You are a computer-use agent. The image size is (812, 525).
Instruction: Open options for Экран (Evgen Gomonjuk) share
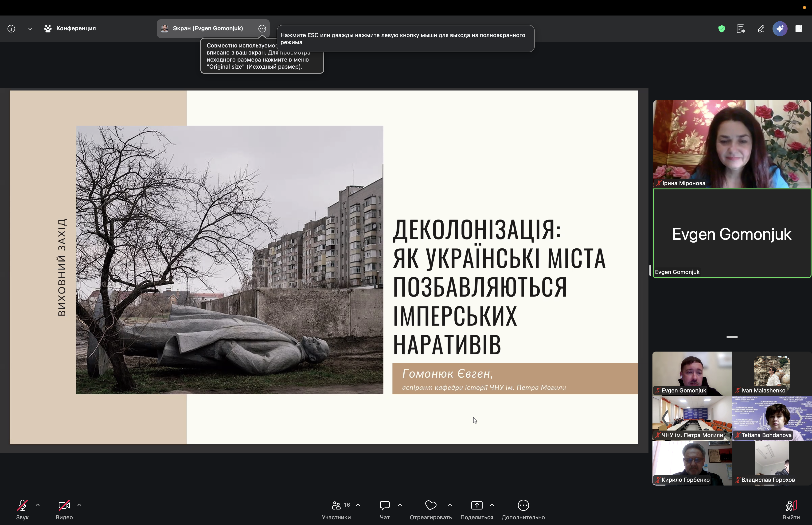(x=262, y=29)
